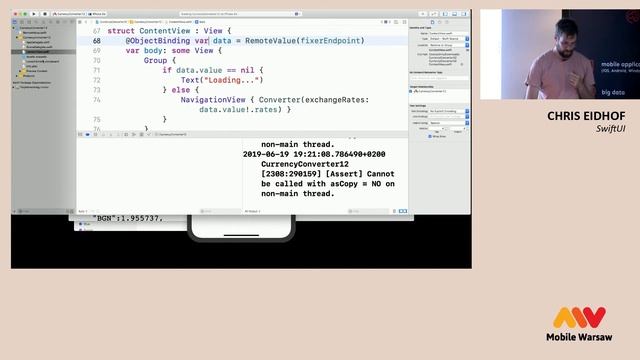Toggle breakpoints activation in debug bar

click(87, 134)
